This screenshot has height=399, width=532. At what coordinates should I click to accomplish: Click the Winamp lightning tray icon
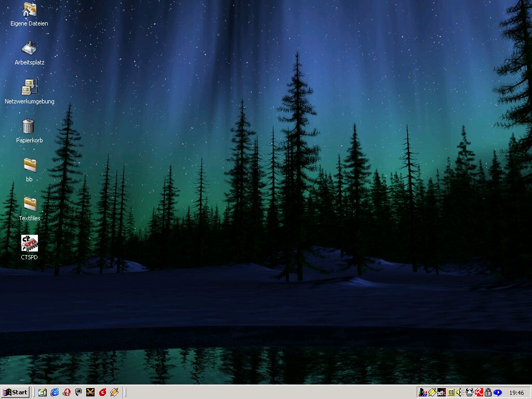click(x=432, y=393)
